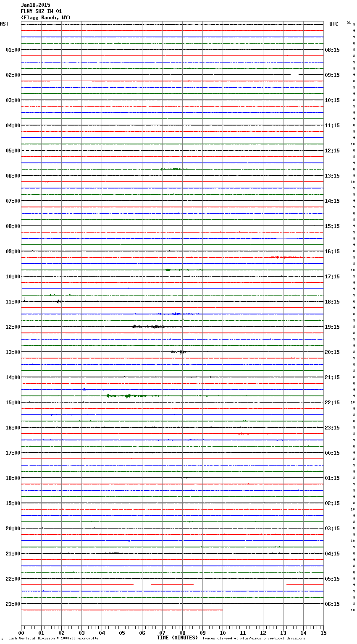Click minute 00 on the x-axis
The width and height of the screenshot is (357, 644).
point(21,633)
